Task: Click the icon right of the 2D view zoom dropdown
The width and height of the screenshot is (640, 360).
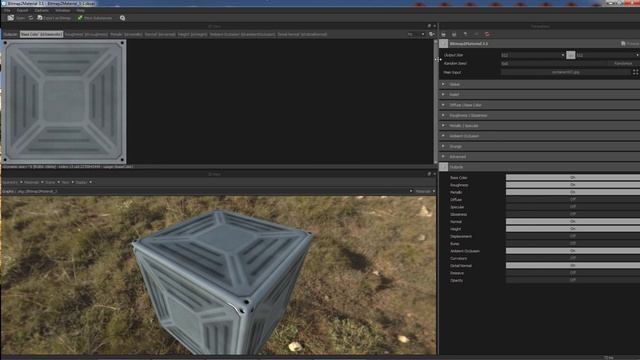Action: click(x=431, y=34)
